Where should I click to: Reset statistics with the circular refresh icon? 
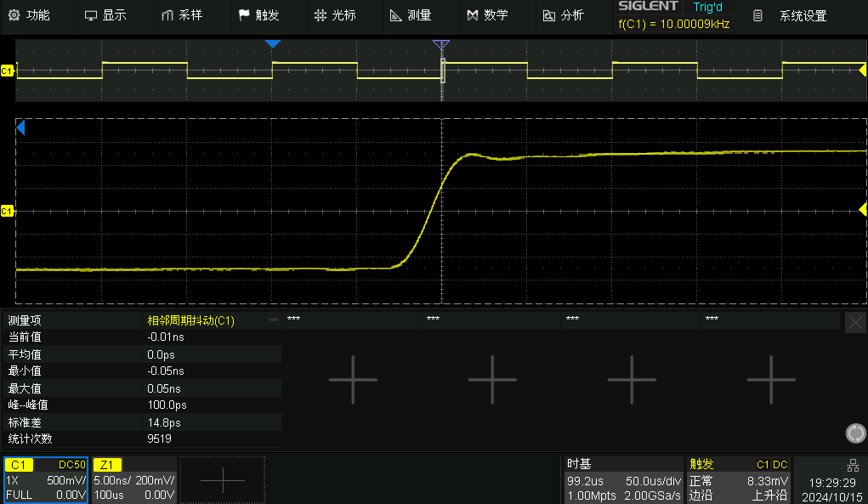point(856,433)
